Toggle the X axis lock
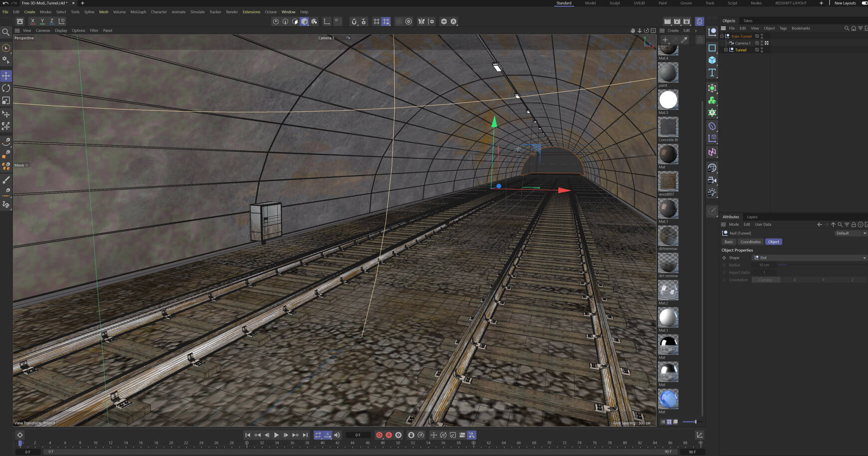 coord(33,21)
